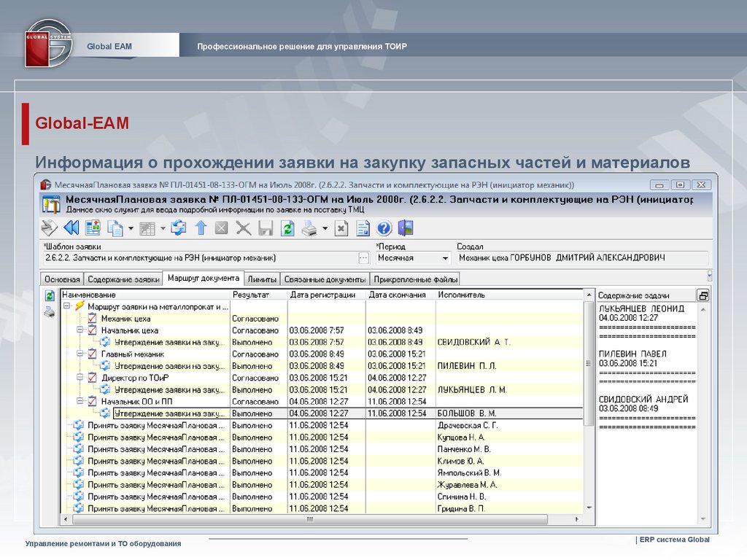Click checkmark icon beside Главный механик

92,354
